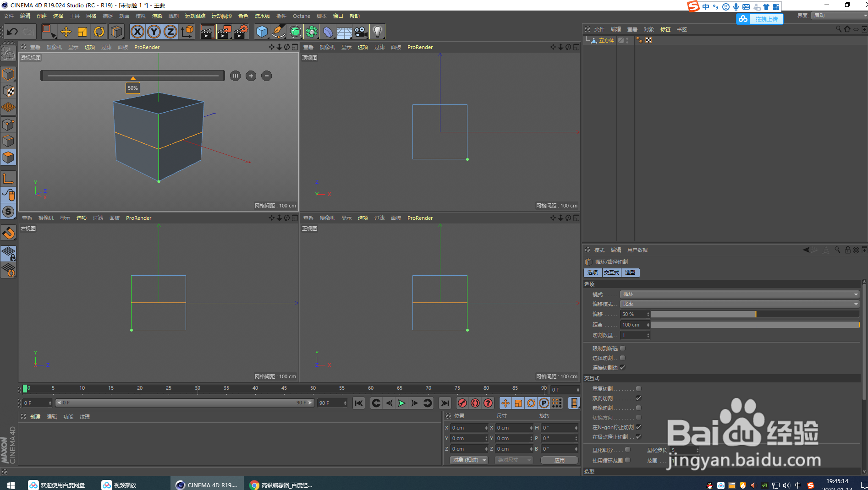Click minus button on viewport HUD
Screen dimensions: 868x490
266,76
